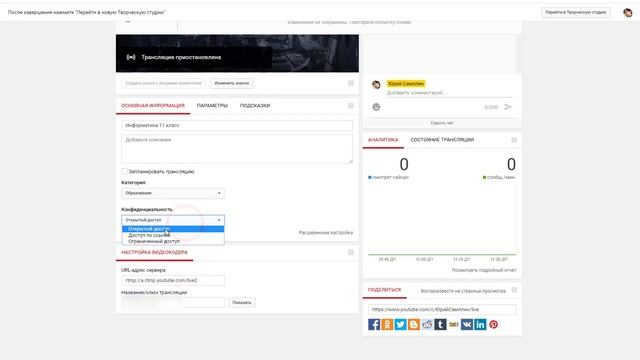Click the paused stream video preview

(x=237, y=53)
